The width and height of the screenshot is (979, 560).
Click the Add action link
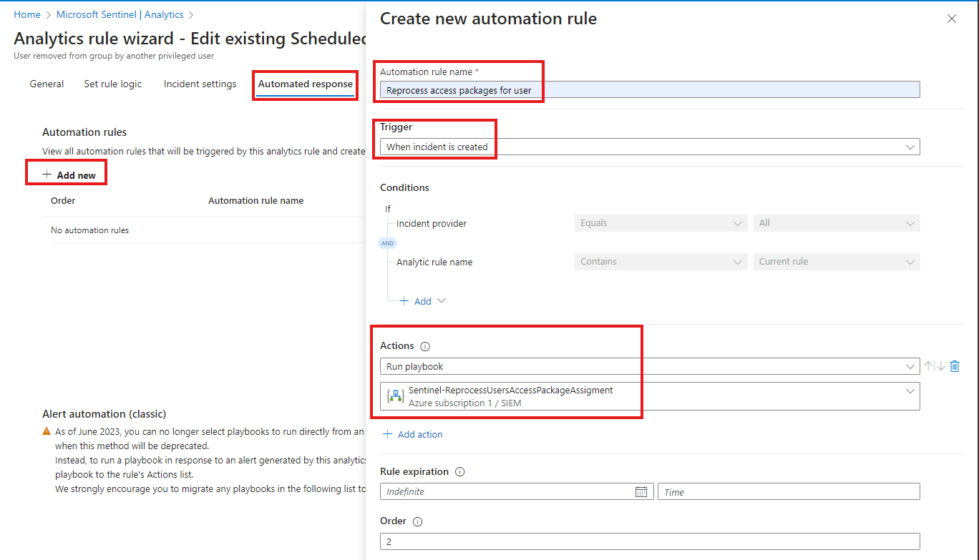[413, 434]
